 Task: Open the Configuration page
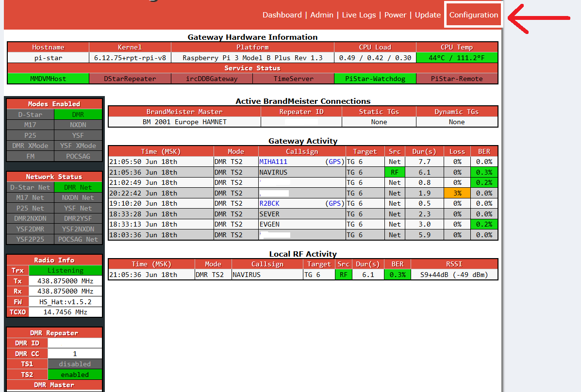474,15
